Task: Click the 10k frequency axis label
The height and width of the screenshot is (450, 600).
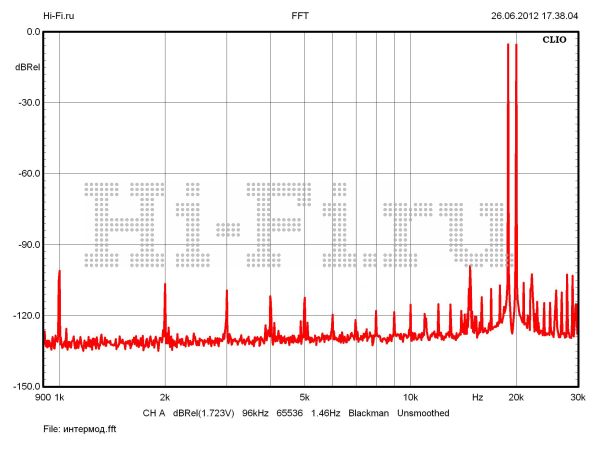Action: tap(409, 398)
